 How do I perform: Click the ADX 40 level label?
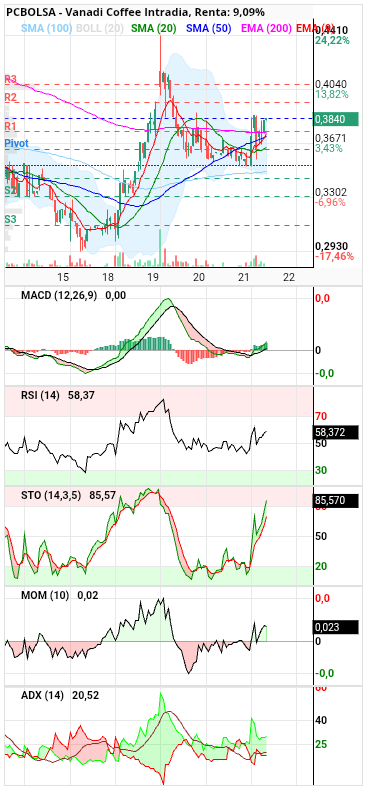(321, 719)
